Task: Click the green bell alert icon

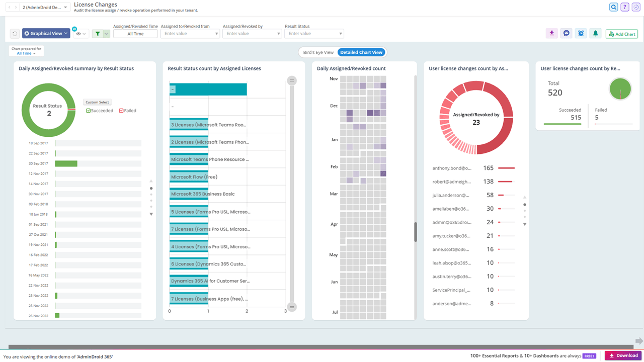Action: point(595,33)
